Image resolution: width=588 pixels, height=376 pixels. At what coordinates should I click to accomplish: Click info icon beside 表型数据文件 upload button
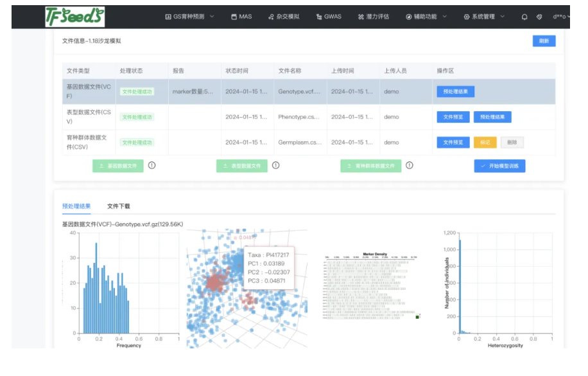tap(276, 165)
